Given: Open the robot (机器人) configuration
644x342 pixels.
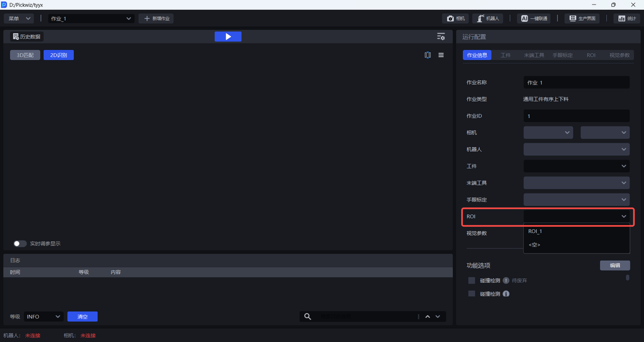Looking at the screenshot, I should click(488, 19).
